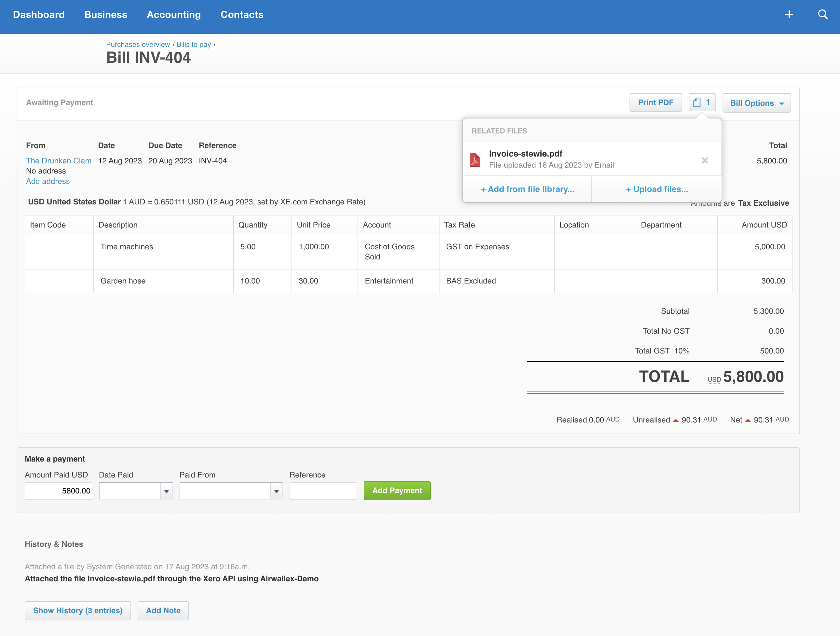
Task: Open the Business menu
Action: (106, 14)
